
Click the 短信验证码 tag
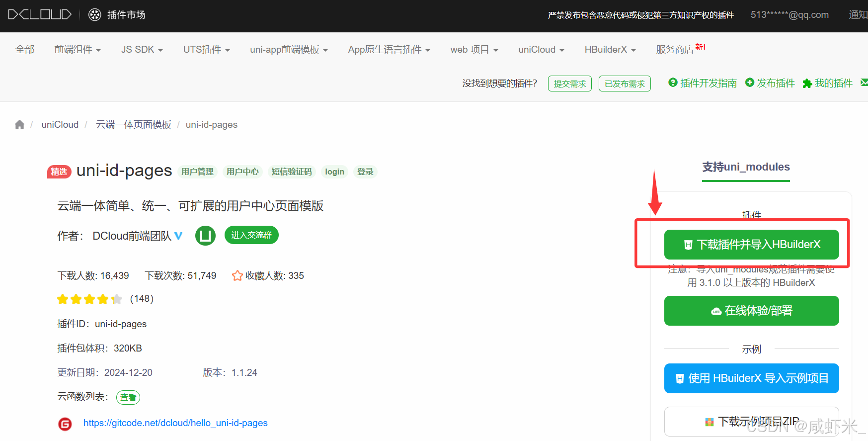tap(292, 172)
